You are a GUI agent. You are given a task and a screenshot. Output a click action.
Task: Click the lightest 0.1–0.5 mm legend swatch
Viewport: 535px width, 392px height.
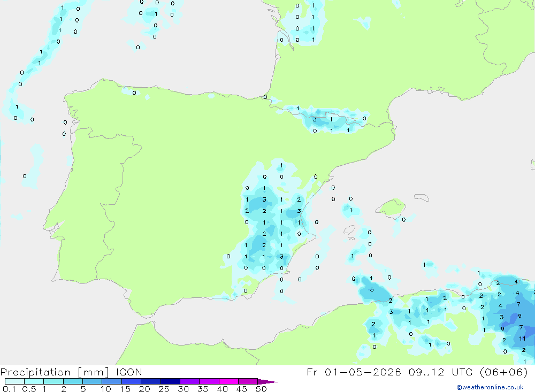coord(14,381)
